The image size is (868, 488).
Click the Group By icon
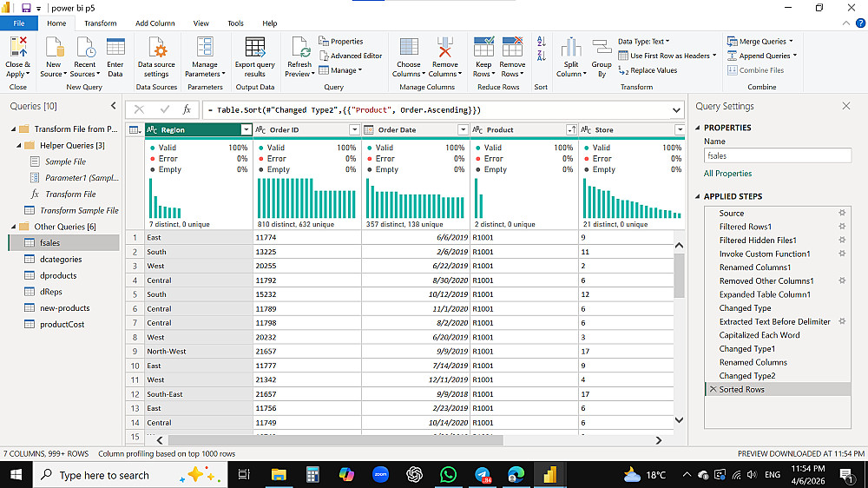(x=602, y=49)
